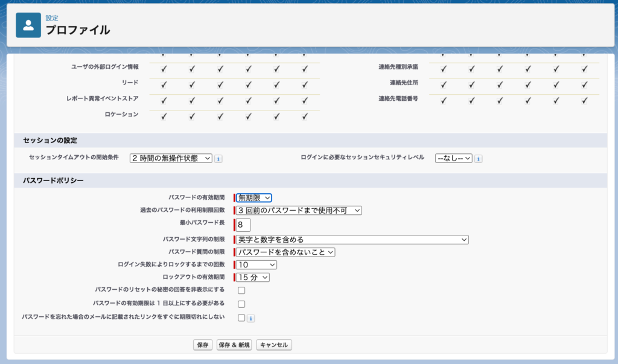The width and height of the screenshot is (618, 364).
Task: Toggle the forgotten password email link expiry checkbox
Action: pos(241,318)
